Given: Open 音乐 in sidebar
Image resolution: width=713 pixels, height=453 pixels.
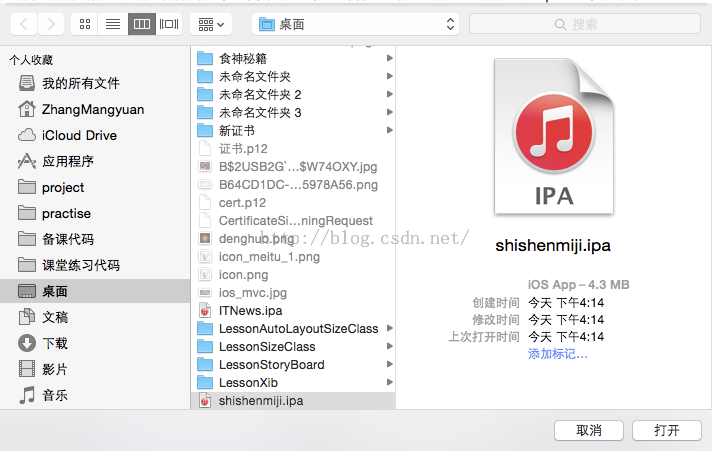Looking at the screenshot, I should tap(95, 395).
